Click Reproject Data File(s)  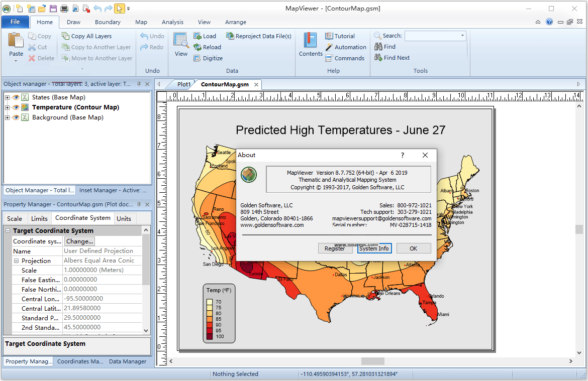[x=259, y=36]
